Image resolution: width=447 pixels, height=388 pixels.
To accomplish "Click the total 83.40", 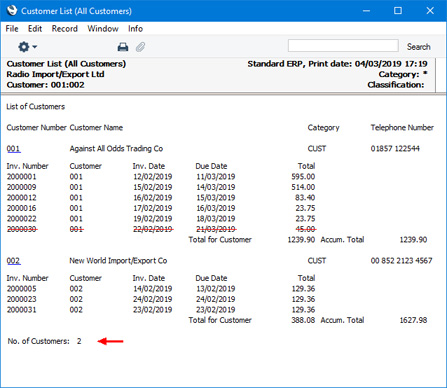I will coord(305,198).
